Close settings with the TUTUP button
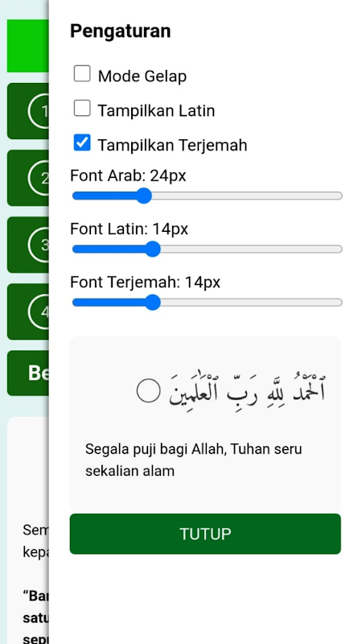The height and width of the screenshot is (644, 362). [x=205, y=534]
